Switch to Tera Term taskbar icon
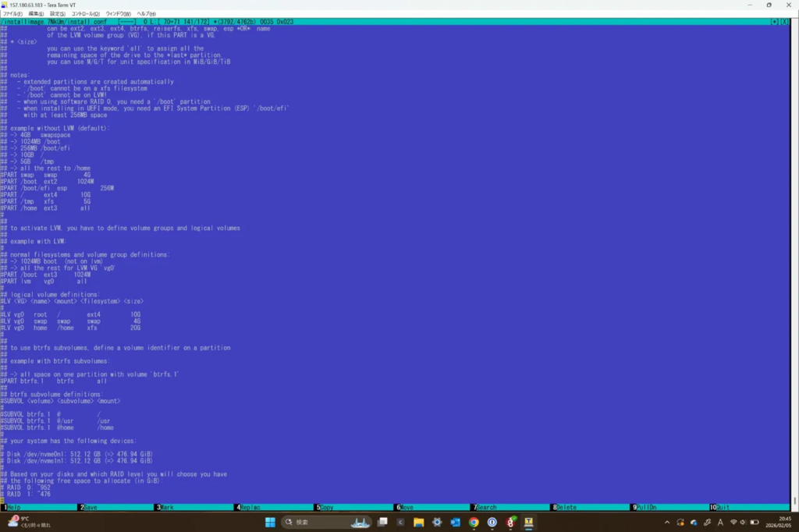 [x=529, y=522]
